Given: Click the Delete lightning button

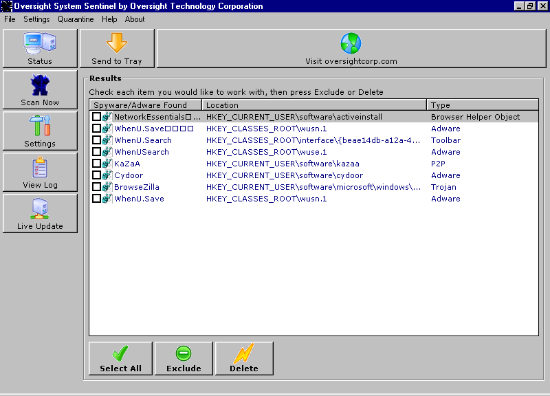Looking at the screenshot, I should click(x=244, y=358).
